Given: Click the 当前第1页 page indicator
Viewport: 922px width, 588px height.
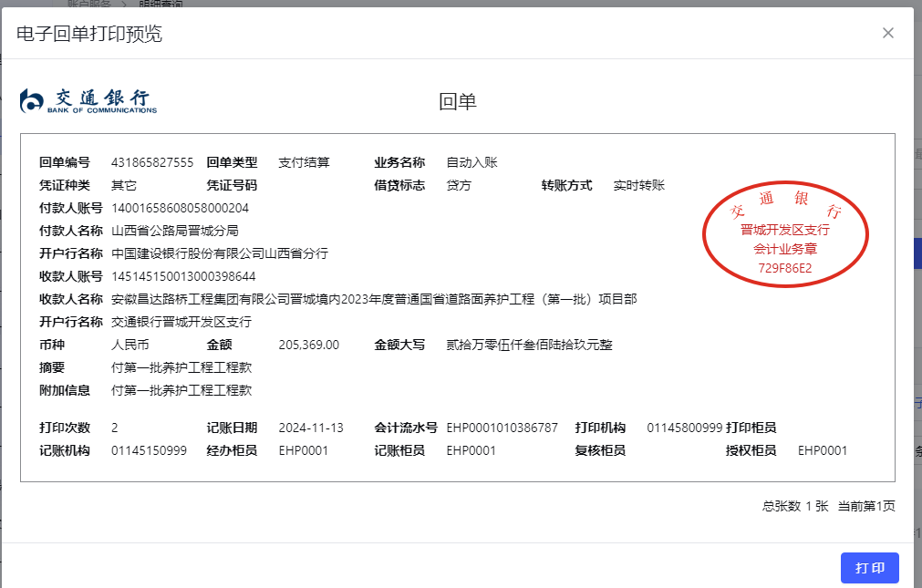Looking at the screenshot, I should point(866,506).
